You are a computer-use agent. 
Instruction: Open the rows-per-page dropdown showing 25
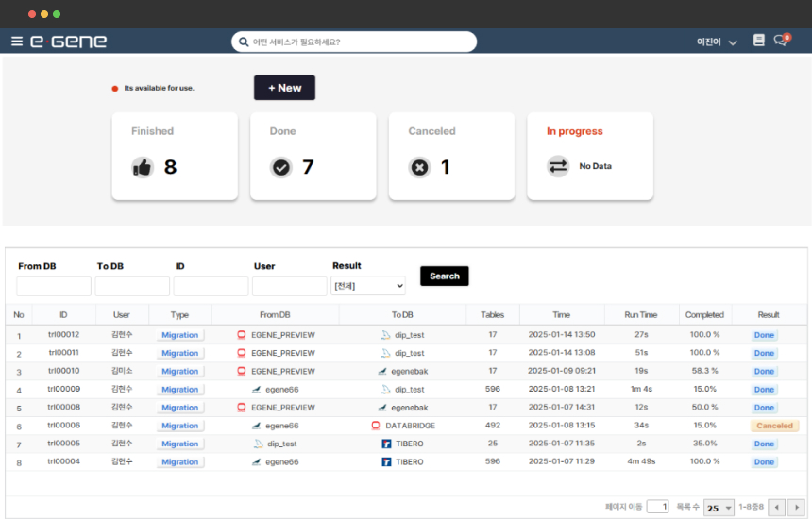(x=719, y=508)
